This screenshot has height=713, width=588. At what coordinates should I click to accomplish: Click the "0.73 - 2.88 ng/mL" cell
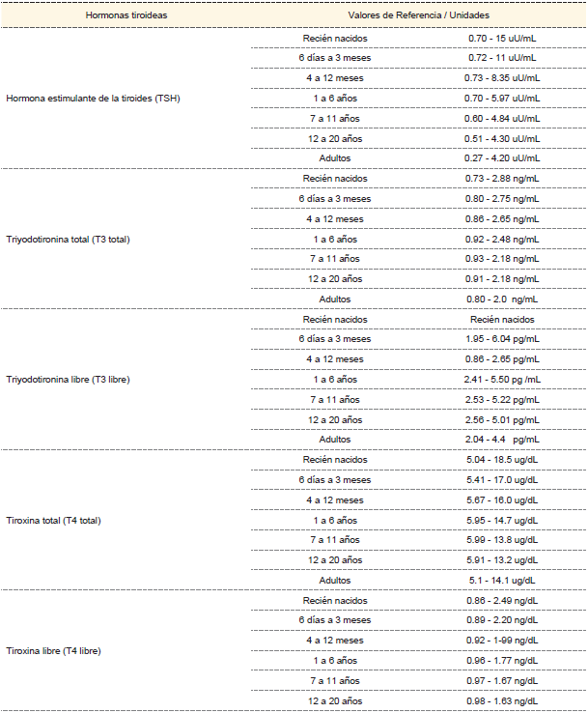pos(502,179)
